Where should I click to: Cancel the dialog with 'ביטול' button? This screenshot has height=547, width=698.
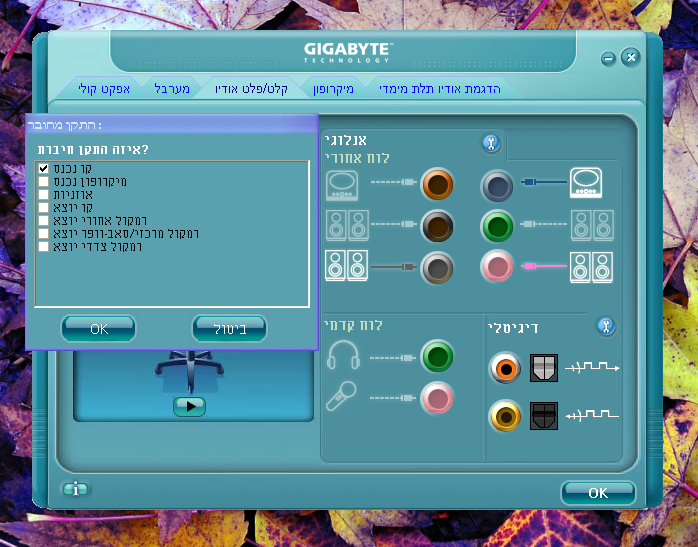(229, 329)
